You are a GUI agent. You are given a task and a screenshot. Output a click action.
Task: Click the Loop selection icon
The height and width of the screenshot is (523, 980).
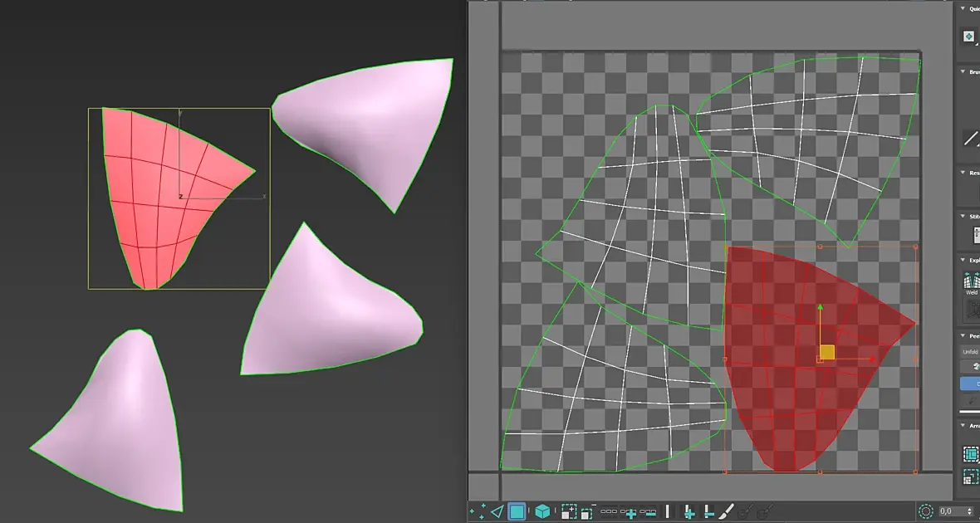(x=609, y=511)
